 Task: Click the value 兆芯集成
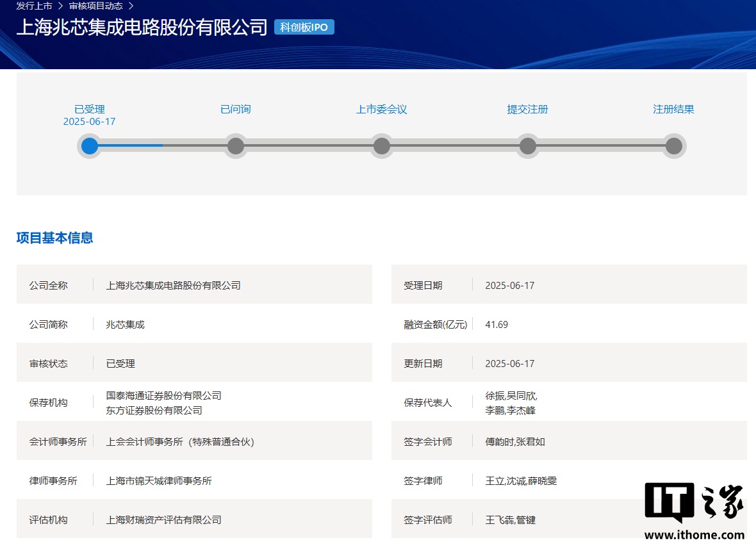click(126, 324)
